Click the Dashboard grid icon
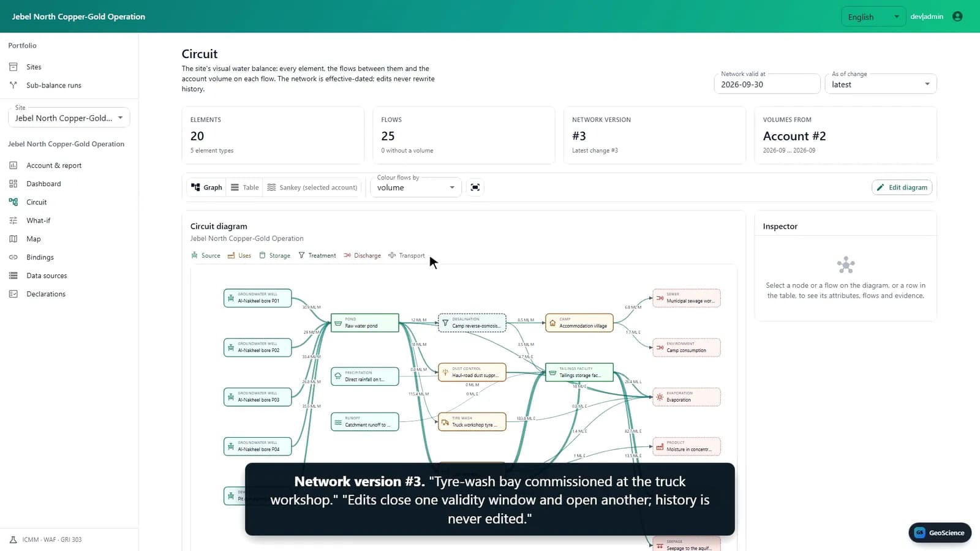 click(13, 184)
